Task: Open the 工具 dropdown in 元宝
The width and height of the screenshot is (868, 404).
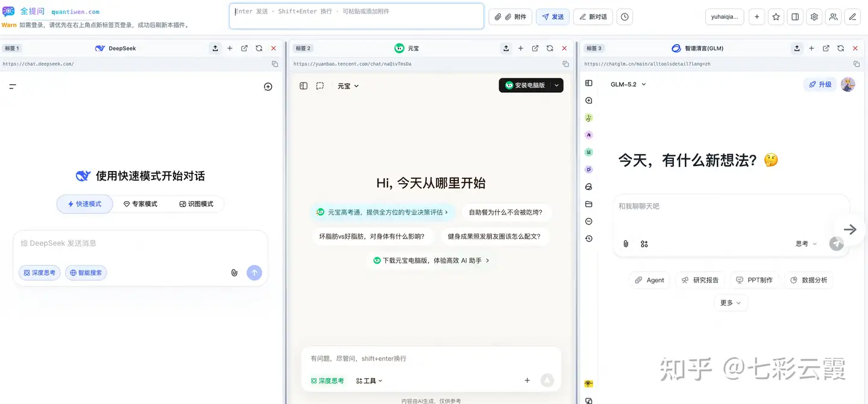Action: (x=370, y=381)
